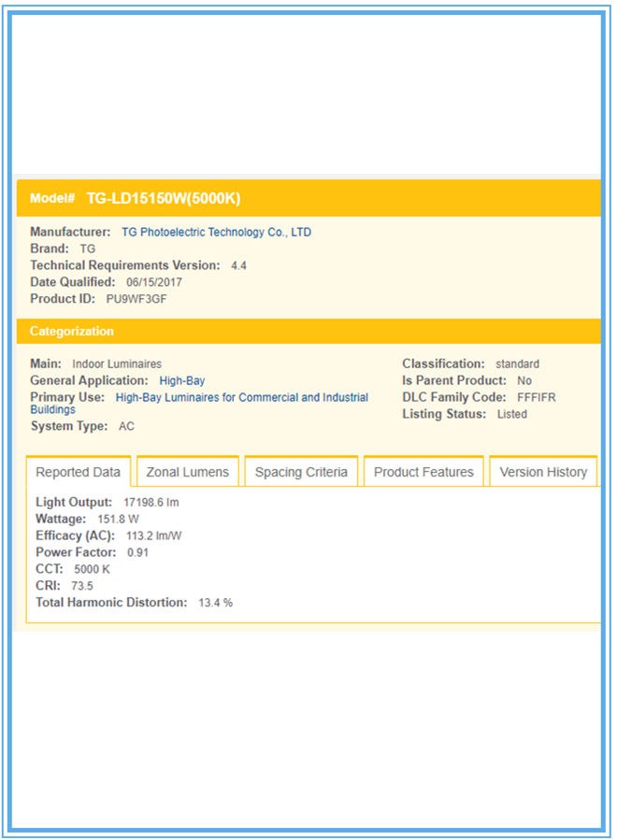The image size is (617, 840).
Task: Select Total Harmonic Distortion value 13.4 %
Action: [216, 603]
